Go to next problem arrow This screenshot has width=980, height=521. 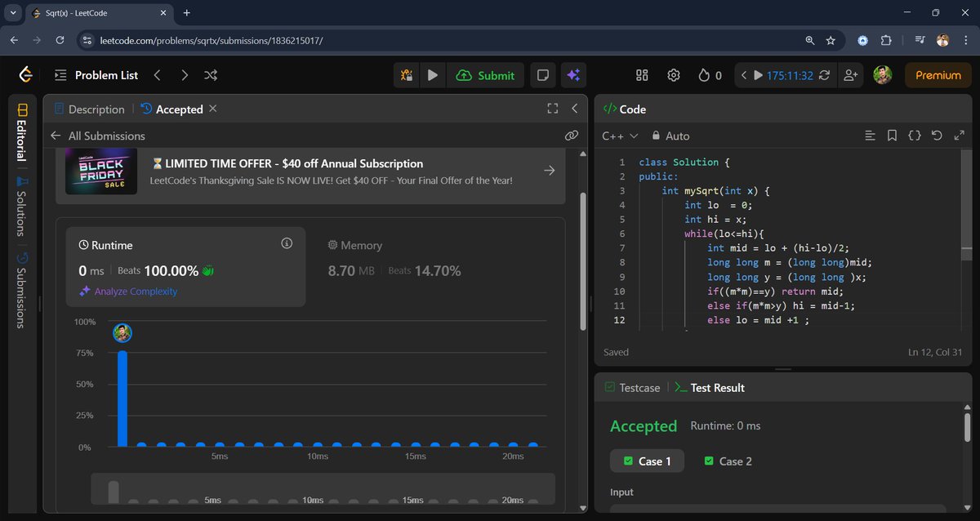tap(185, 75)
